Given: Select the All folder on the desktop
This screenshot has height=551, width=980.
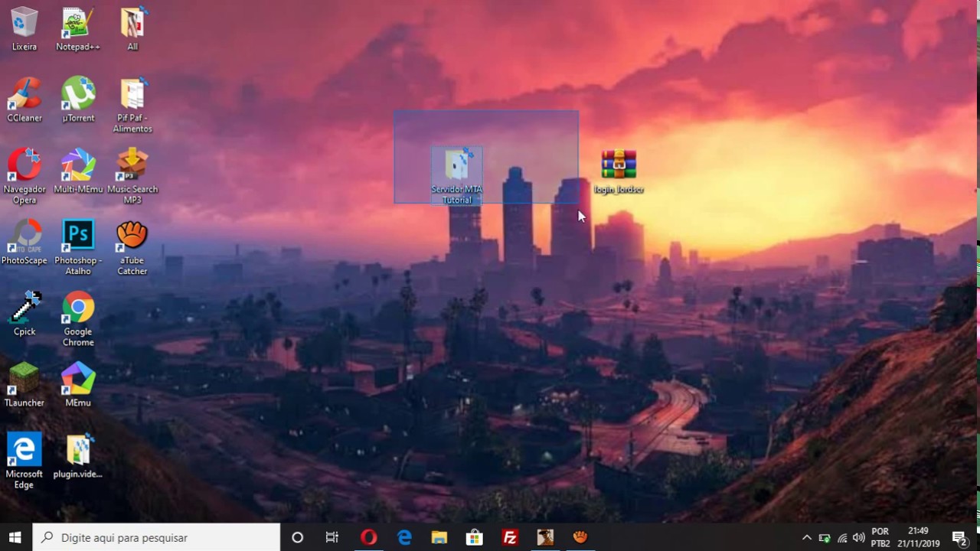Looking at the screenshot, I should tap(132, 29).
